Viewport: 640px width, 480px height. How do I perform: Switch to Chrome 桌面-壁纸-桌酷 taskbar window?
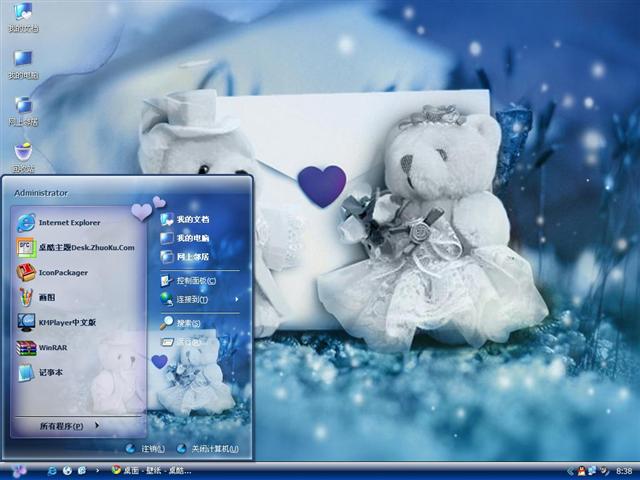(151, 471)
